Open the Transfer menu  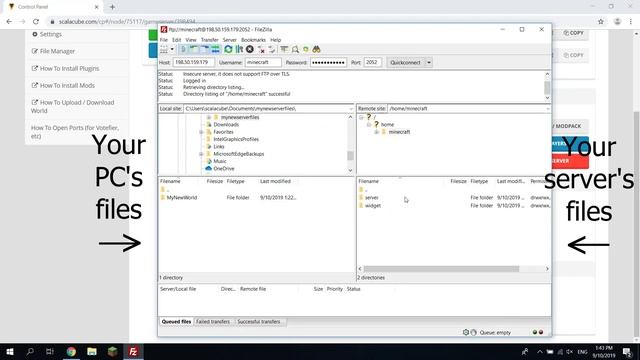coord(209,40)
